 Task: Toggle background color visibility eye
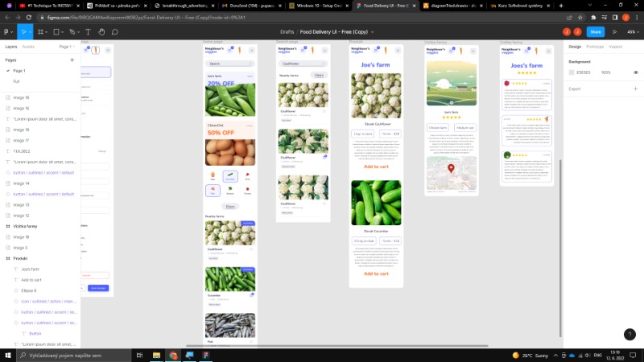click(635, 72)
